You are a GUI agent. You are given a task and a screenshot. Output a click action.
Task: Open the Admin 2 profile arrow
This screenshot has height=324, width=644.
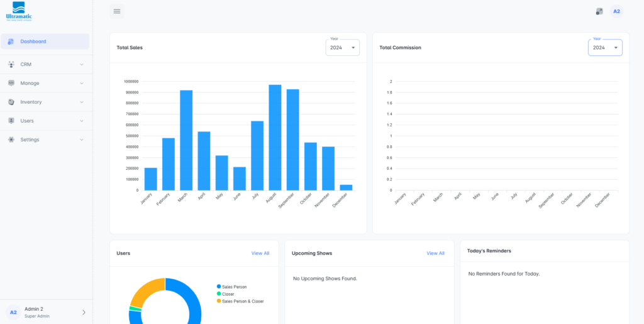(84, 313)
